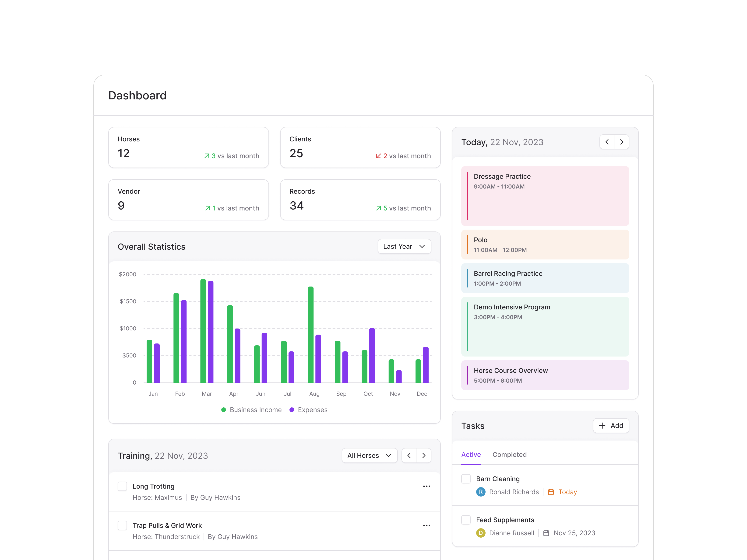Open options menu for Long Trotting

(426, 486)
